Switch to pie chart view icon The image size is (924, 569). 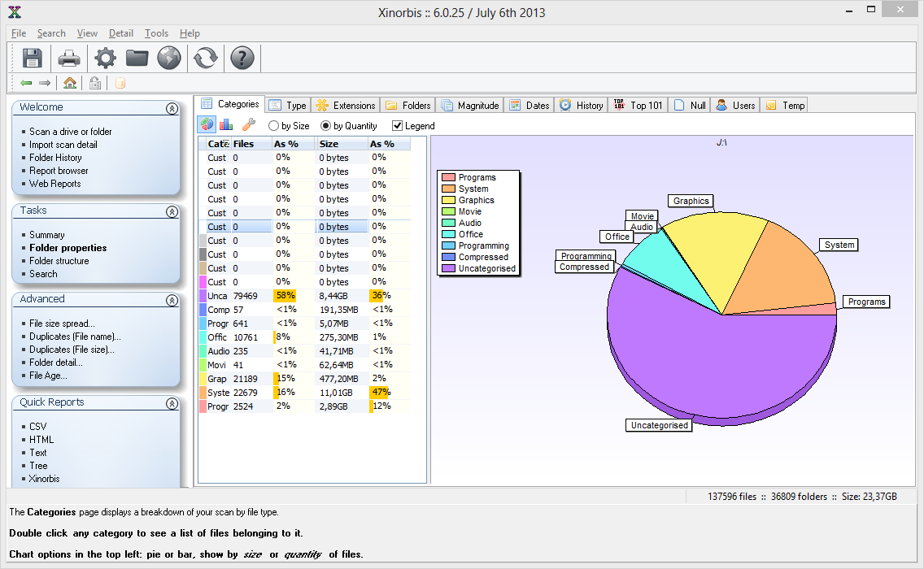click(207, 125)
